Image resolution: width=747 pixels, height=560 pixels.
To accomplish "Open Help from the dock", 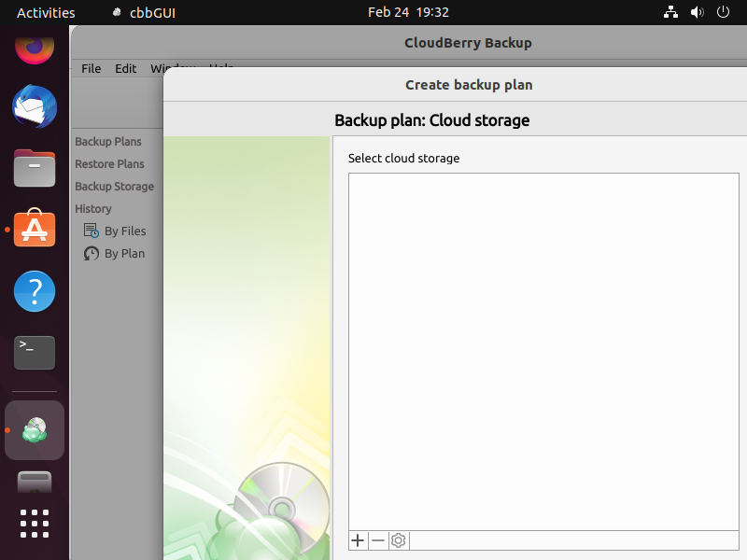I will click(35, 291).
